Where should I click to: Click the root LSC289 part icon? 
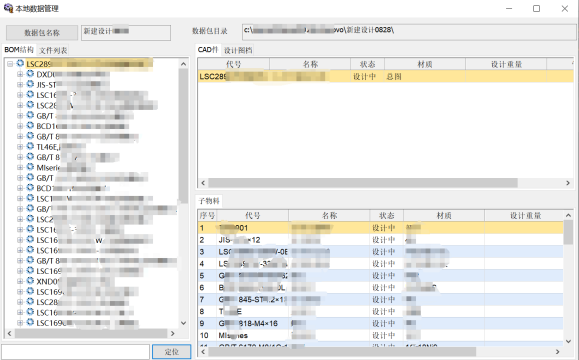coord(20,64)
